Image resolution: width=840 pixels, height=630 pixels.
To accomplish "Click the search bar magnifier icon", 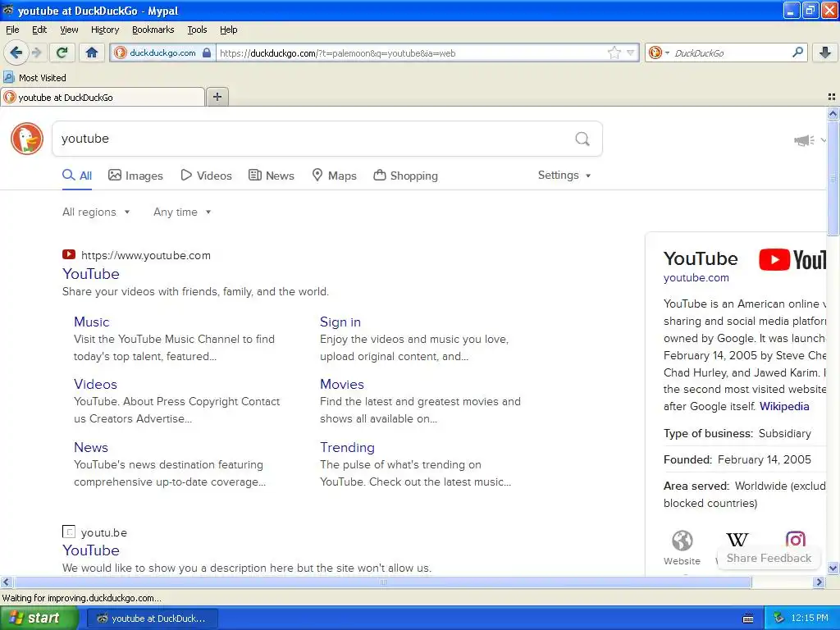I will (x=797, y=52).
